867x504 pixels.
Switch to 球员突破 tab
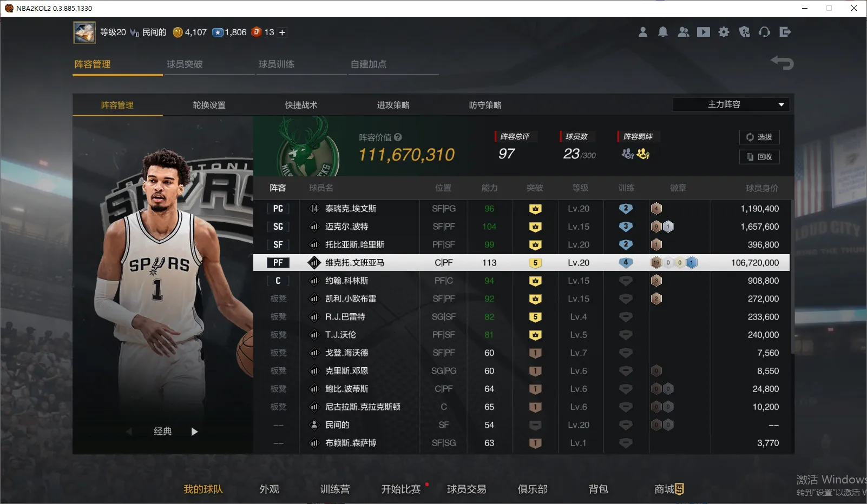point(185,64)
